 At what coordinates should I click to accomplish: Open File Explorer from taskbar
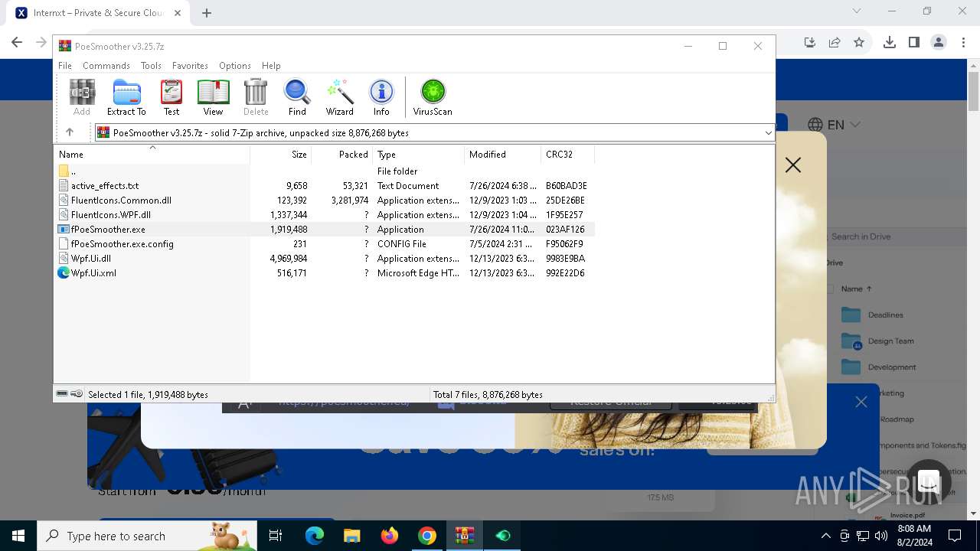352,536
